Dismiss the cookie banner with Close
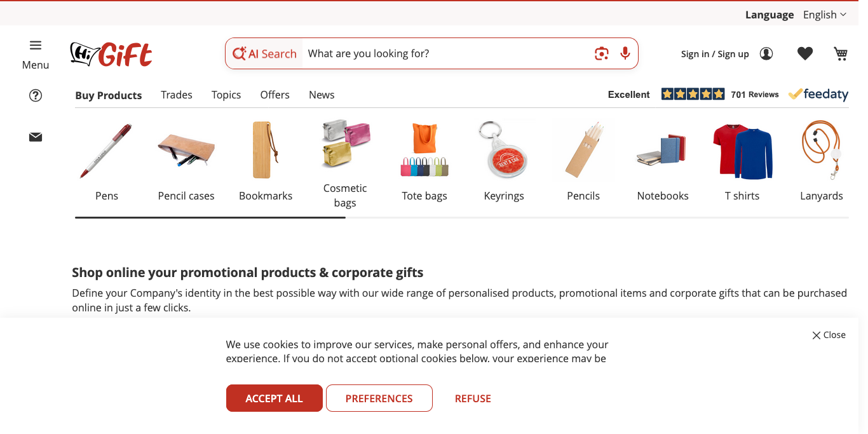 point(828,335)
